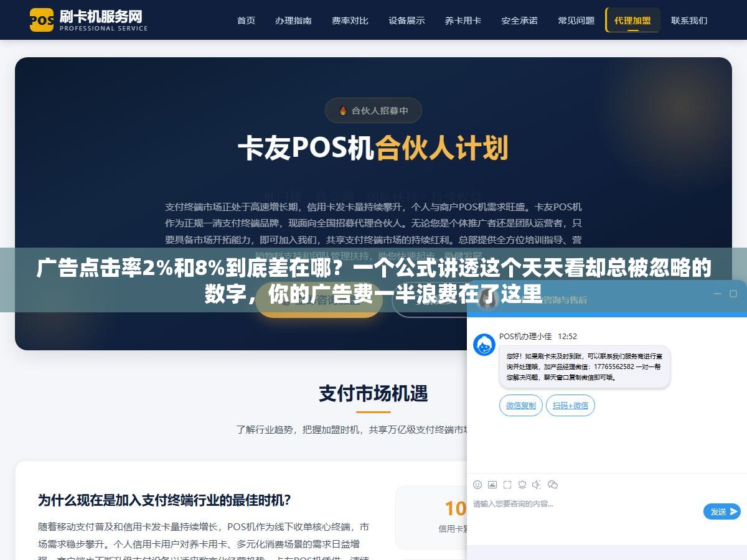This screenshot has height=560, width=747.
Task: Click the screenshot capture icon in chat
Action: [x=507, y=485]
